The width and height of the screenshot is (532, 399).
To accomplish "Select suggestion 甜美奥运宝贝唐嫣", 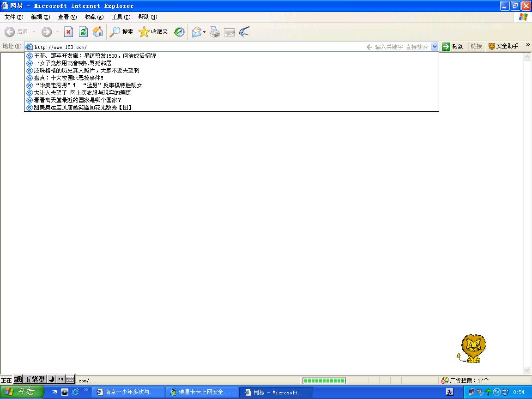I will [231, 108].
